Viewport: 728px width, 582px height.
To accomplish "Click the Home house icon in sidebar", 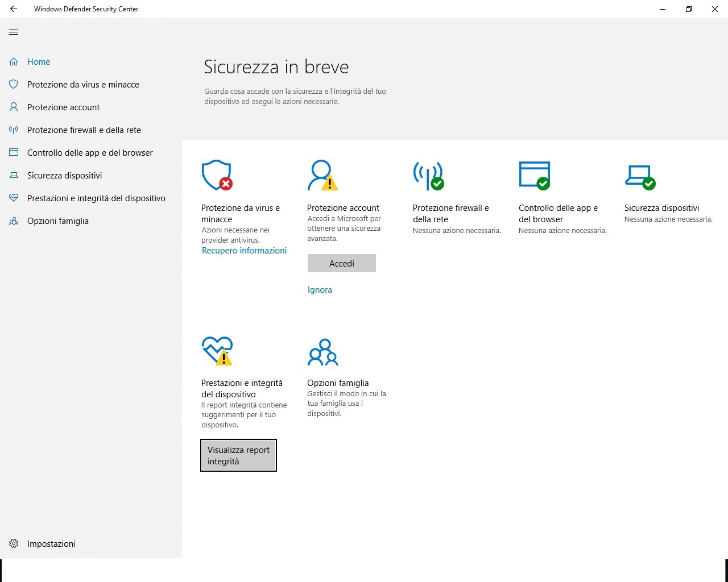I will 14,62.
